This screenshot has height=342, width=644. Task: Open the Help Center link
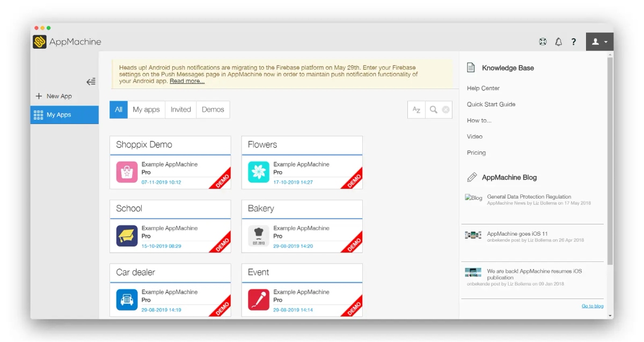coord(483,88)
